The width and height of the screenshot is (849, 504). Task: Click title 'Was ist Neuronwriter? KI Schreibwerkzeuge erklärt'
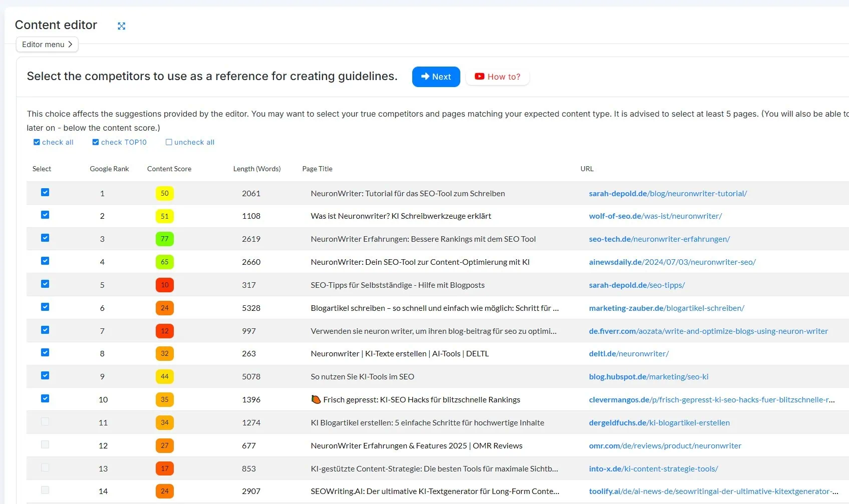tap(401, 216)
